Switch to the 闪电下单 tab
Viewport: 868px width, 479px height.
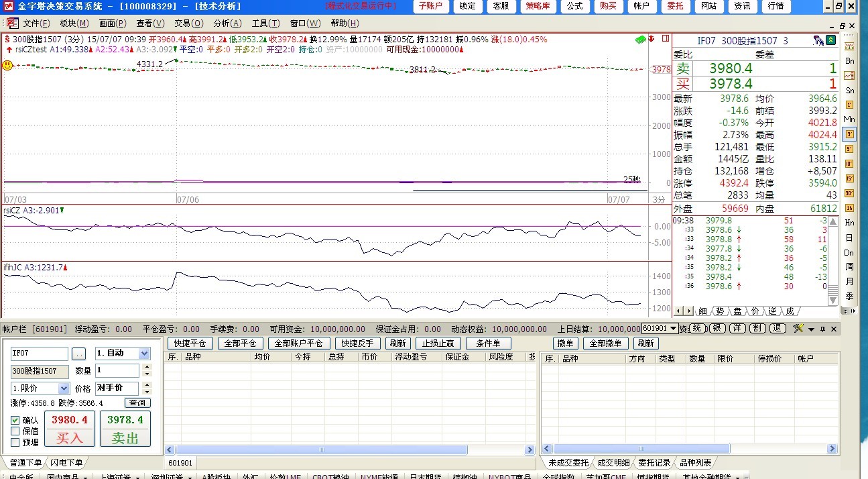[67, 463]
